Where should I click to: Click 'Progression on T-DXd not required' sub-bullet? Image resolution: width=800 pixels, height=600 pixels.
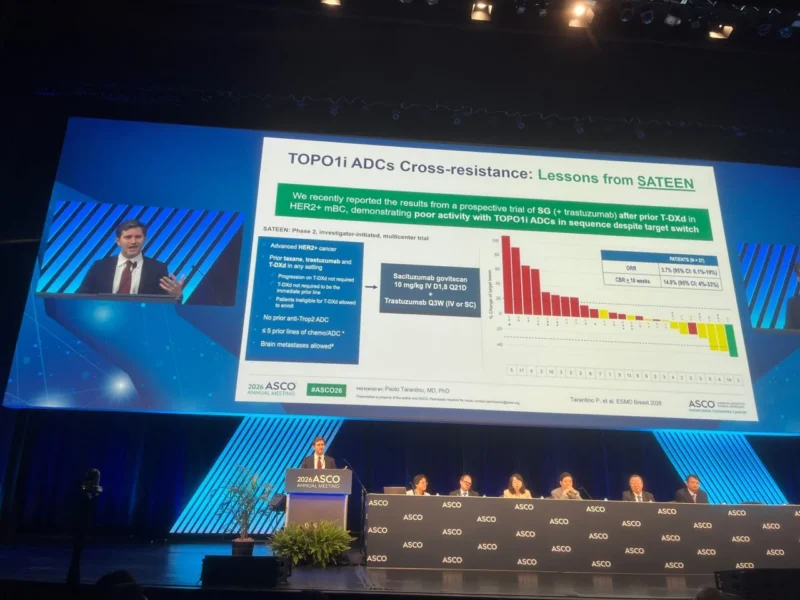[315, 278]
